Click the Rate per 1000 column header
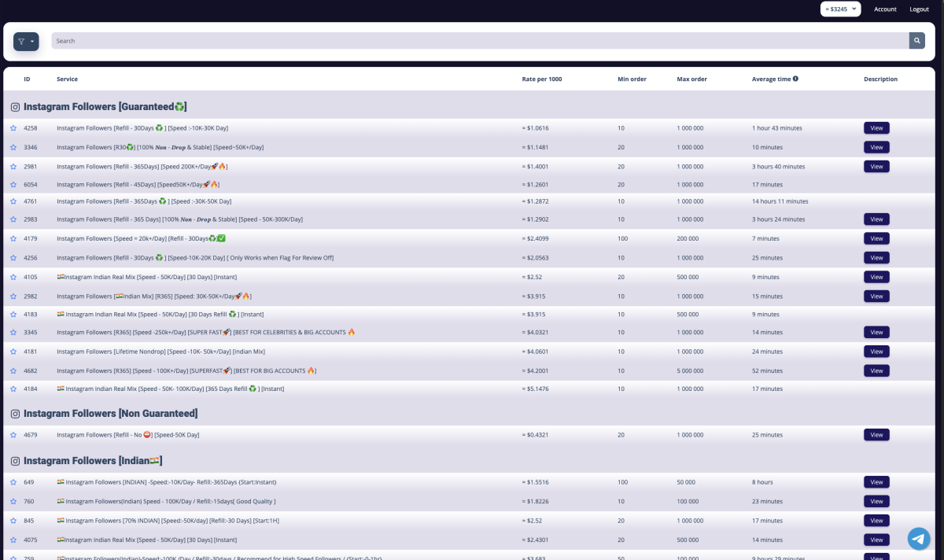The image size is (944, 560). point(542,79)
